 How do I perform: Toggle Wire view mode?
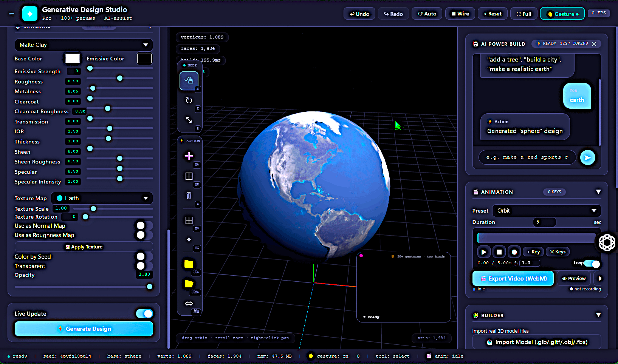pyautogui.click(x=460, y=14)
